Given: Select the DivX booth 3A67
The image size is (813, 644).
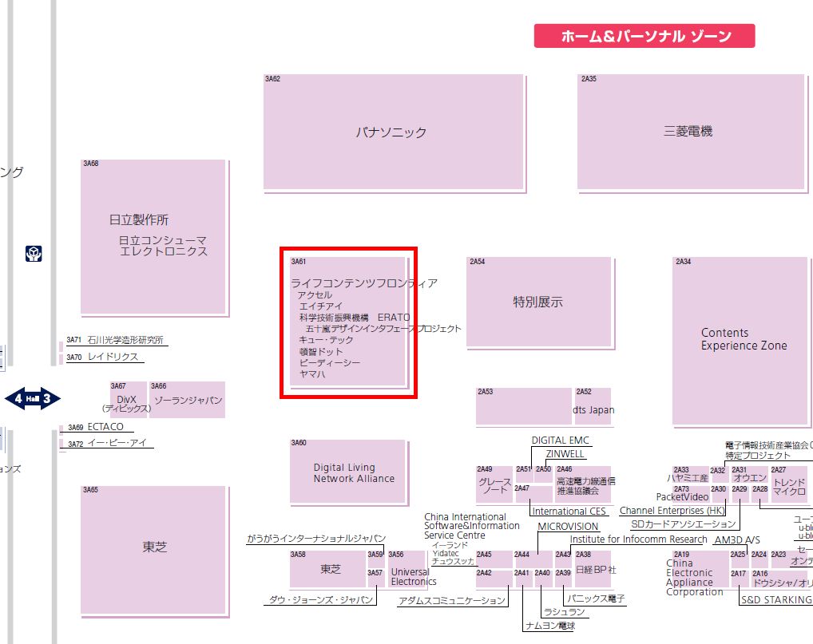Looking at the screenshot, I should (x=128, y=400).
